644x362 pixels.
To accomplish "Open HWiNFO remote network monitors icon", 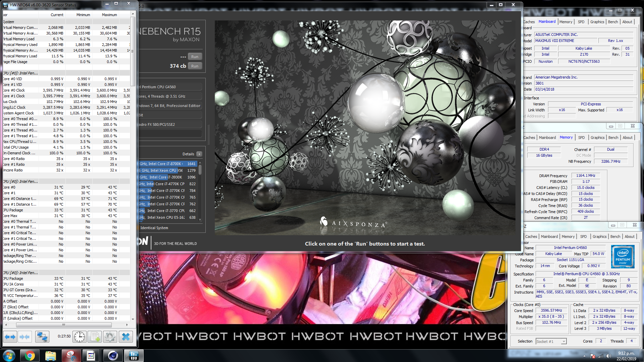I will coord(42,337).
